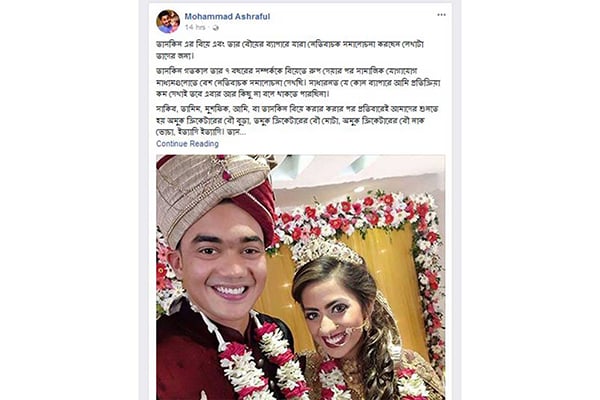Open the post via the 14 hrs timestamp
The height and width of the screenshot is (400, 600).
click(x=195, y=27)
